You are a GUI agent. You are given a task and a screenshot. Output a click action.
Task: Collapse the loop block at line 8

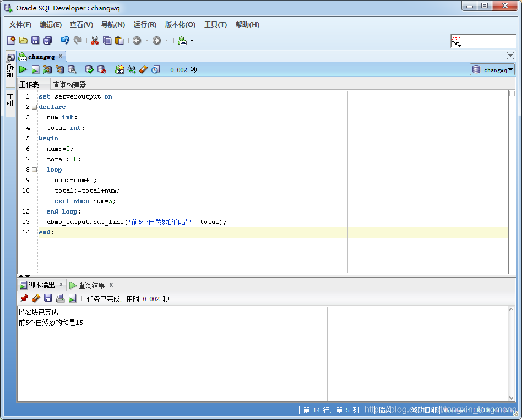[34, 170]
